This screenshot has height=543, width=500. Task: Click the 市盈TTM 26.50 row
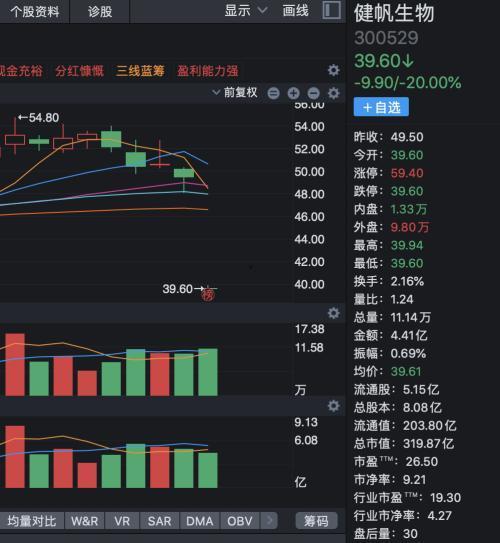(x=396, y=461)
